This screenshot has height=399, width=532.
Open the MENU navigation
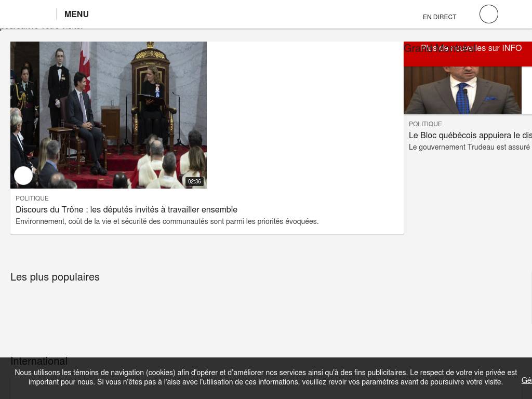click(x=76, y=14)
